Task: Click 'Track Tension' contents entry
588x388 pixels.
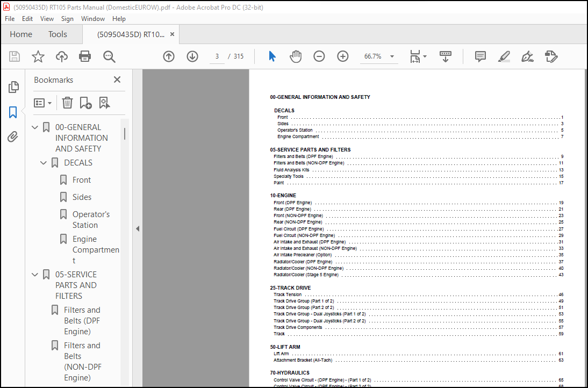Action: pyautogui.click(x=288, y=294)
